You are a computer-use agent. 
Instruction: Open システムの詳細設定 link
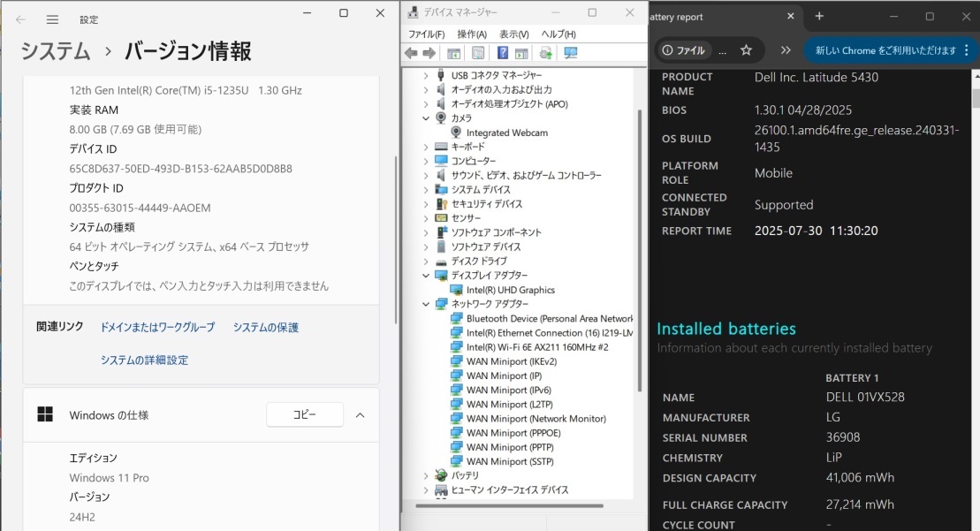point(144,360)
